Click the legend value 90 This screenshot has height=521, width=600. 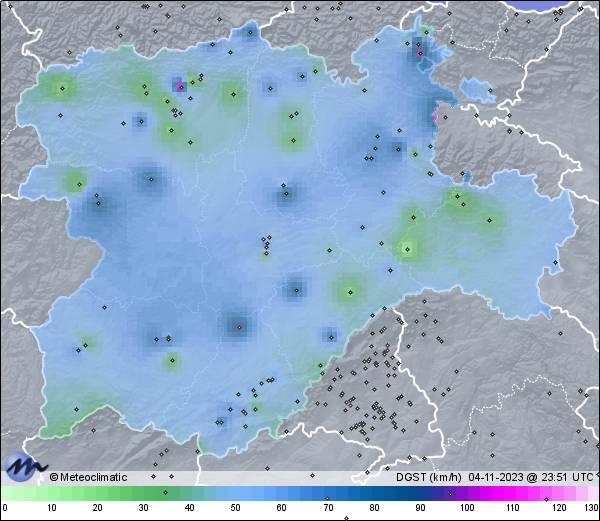[420, 508]
